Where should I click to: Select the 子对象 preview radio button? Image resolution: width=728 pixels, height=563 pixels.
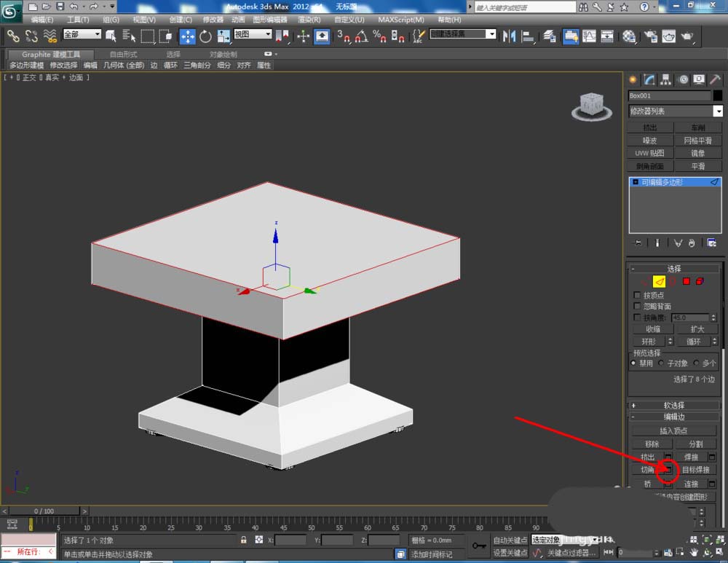click(661, 363)
